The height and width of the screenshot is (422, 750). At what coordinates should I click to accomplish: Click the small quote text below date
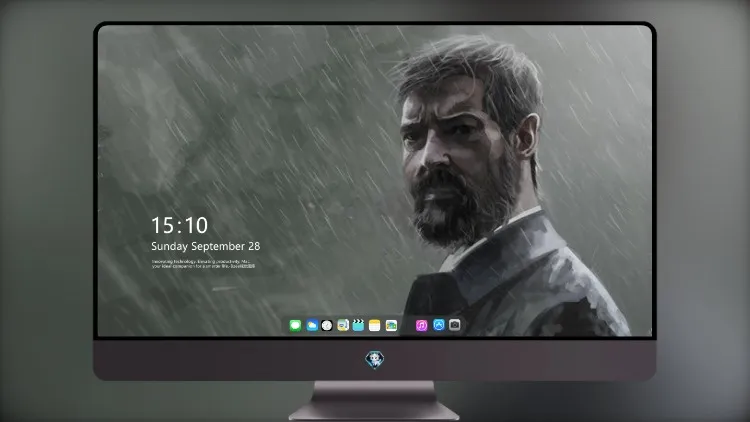pos(203,264)
